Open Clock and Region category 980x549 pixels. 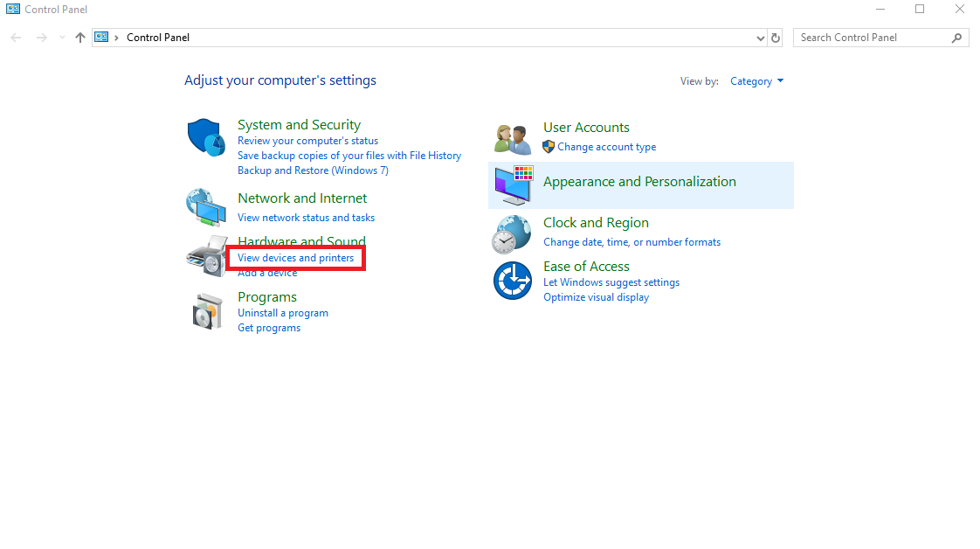point(596,223)
